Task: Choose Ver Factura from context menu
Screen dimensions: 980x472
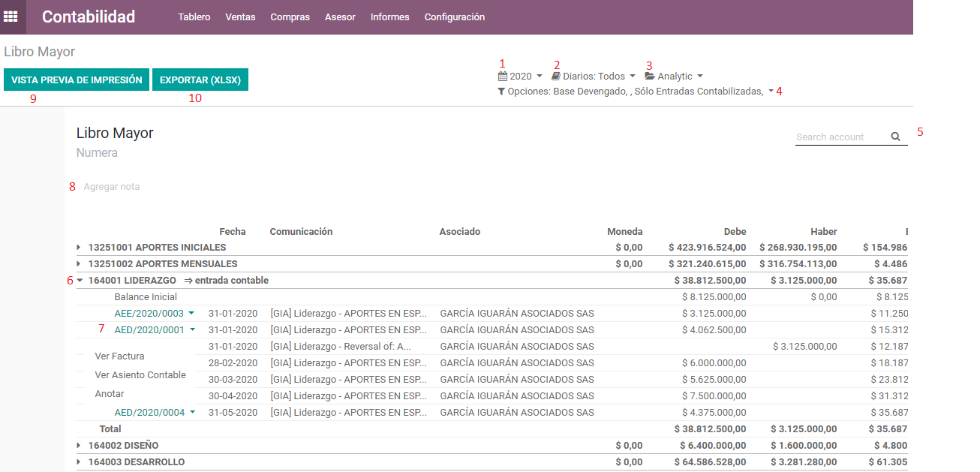Action: pyautogui.click(x=119, y=356)
